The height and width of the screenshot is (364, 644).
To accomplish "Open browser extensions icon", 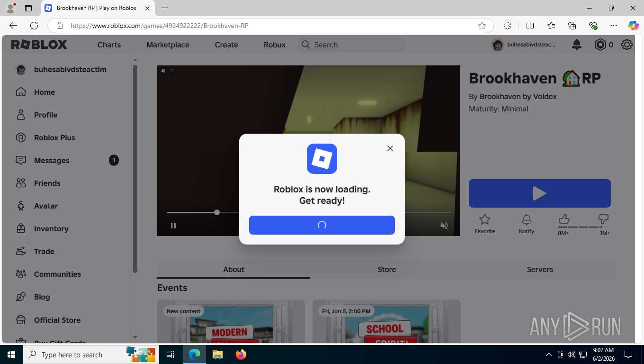I will [x=507, y=26].
